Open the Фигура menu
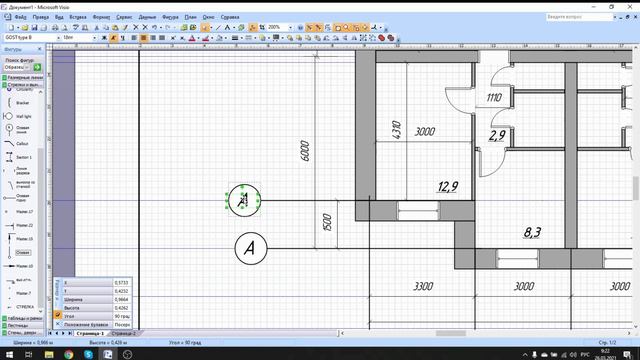The image size is (640, 360). [170, 17]
